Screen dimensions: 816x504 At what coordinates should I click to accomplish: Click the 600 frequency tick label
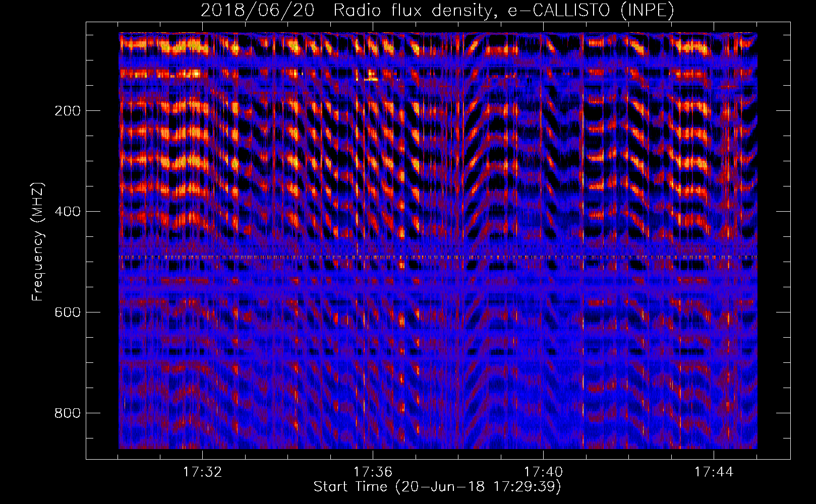[x=68, y=312]
